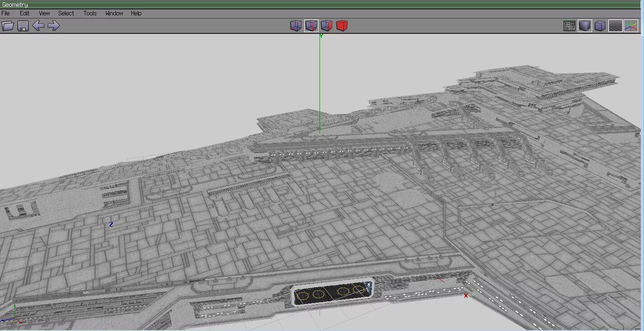
Task: Open a file with the folder icon
Action: tap(8, 26)
